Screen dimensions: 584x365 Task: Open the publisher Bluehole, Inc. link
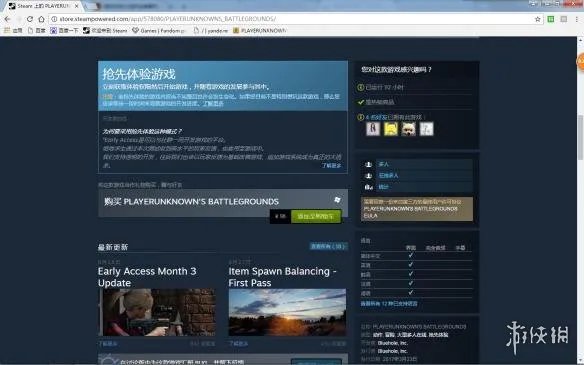click(x=393, y=351)
